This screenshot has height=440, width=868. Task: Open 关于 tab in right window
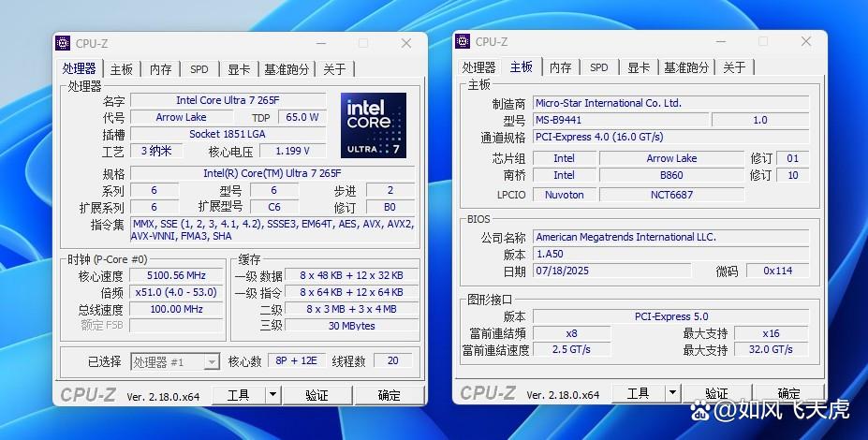tap(735, 67)
